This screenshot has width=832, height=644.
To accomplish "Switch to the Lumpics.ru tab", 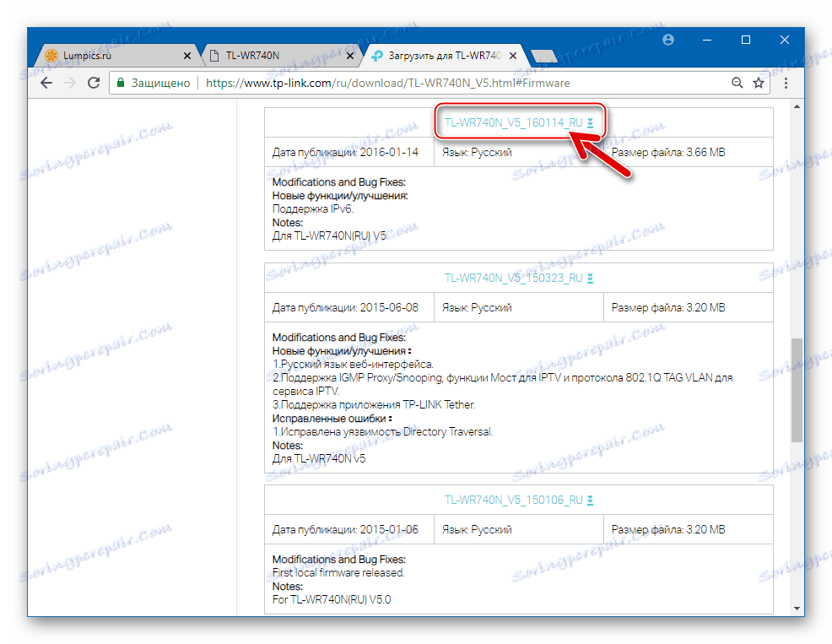I will [x=116, y=55].
